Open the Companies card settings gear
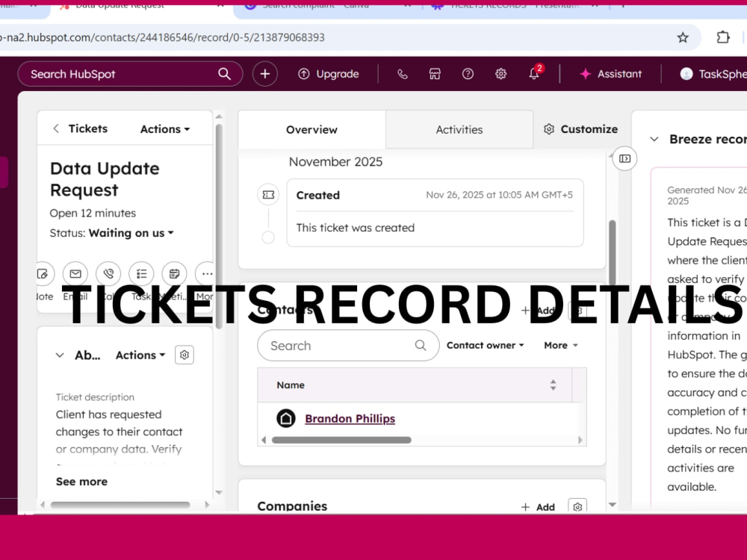 point(577,506)
